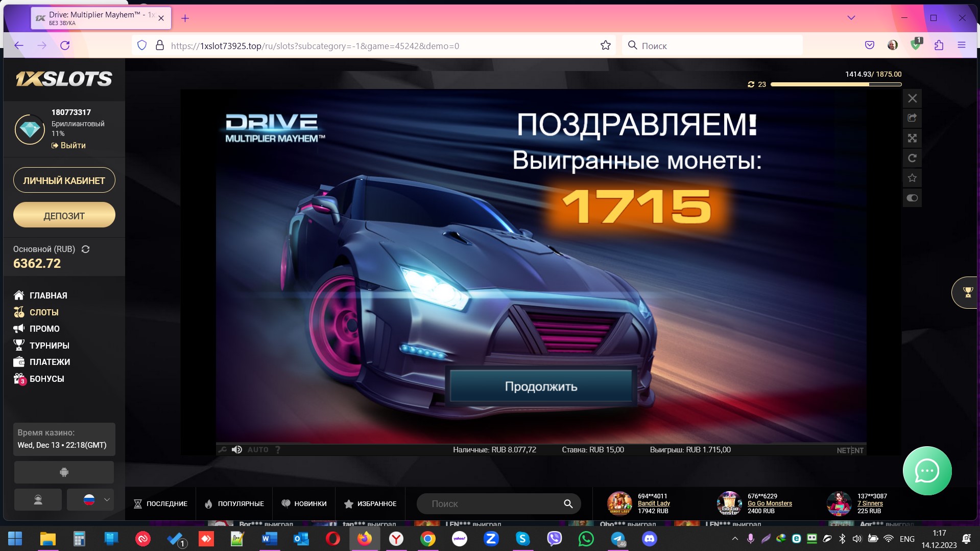Reload the game with the refresh icon
980x551 pixels.
point(912,158)
